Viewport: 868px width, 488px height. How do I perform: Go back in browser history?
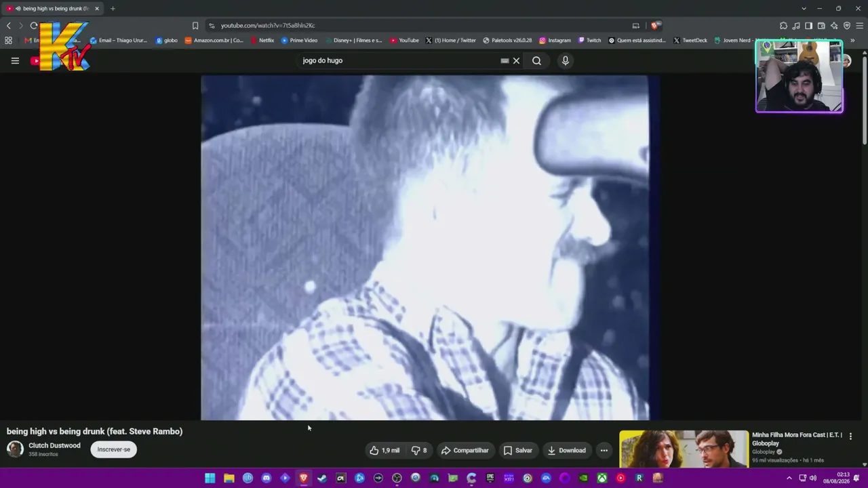pos(8,26)
